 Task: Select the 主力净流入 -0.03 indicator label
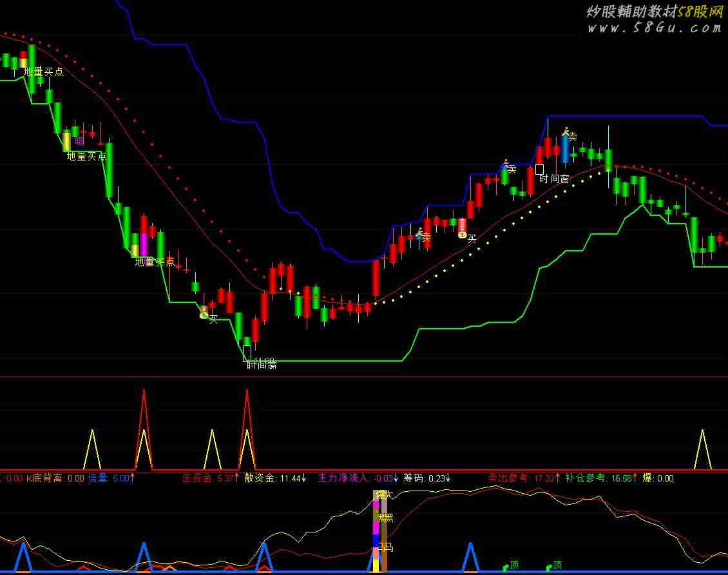357,478
